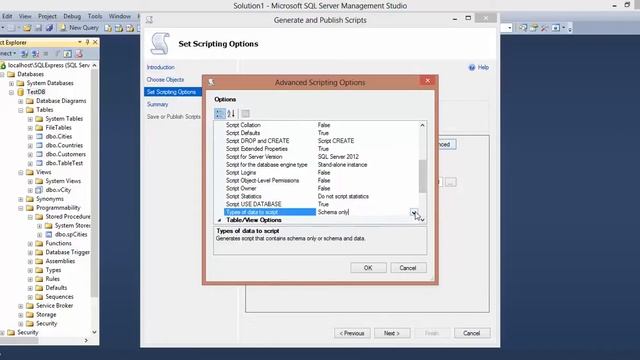Click OK in Advanced Scripting Options

[368, 268]
